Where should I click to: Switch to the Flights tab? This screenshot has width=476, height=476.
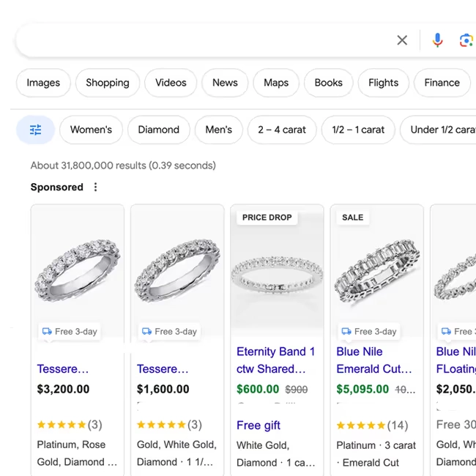[384, 83]
